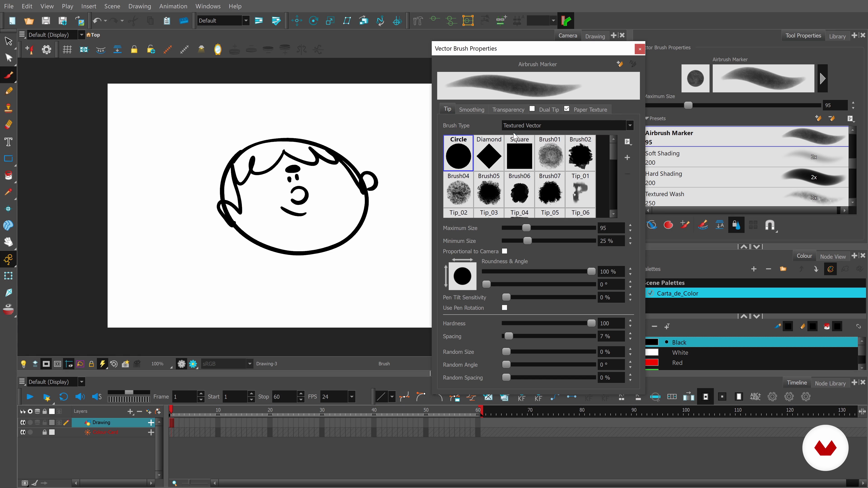Select the Eraser tool
Viewport: 868px width, 488px height.
tap(8, 125)
